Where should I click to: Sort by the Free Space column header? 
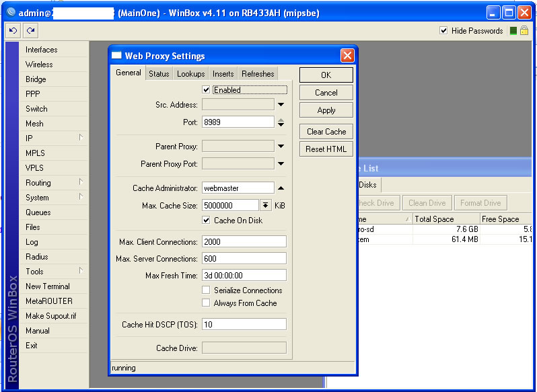click(506, 219)
